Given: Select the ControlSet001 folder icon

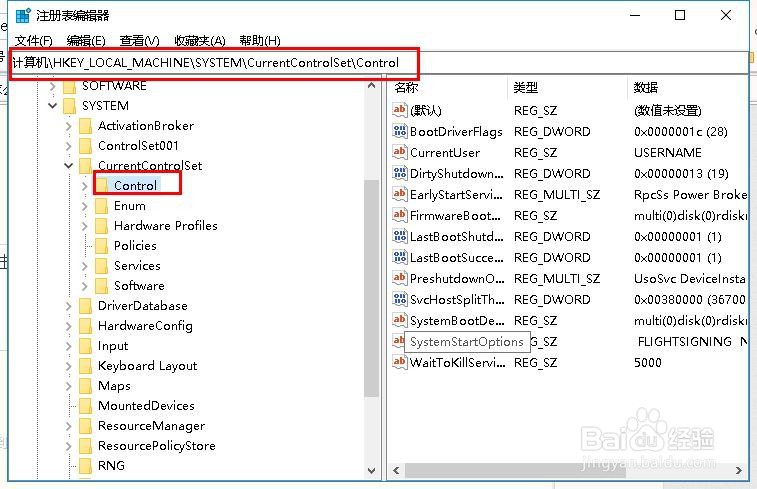Looking at the screenshot, I should (85, 146).
